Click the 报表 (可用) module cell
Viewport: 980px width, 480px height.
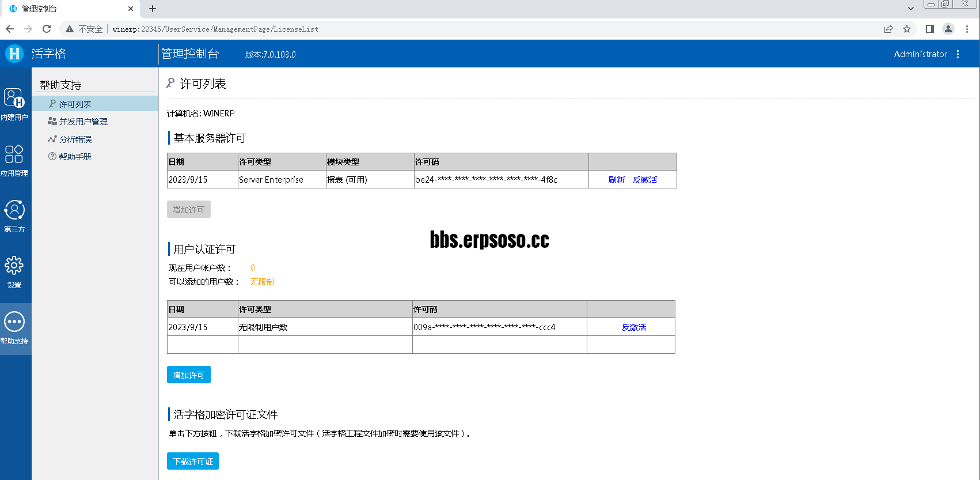370,180
